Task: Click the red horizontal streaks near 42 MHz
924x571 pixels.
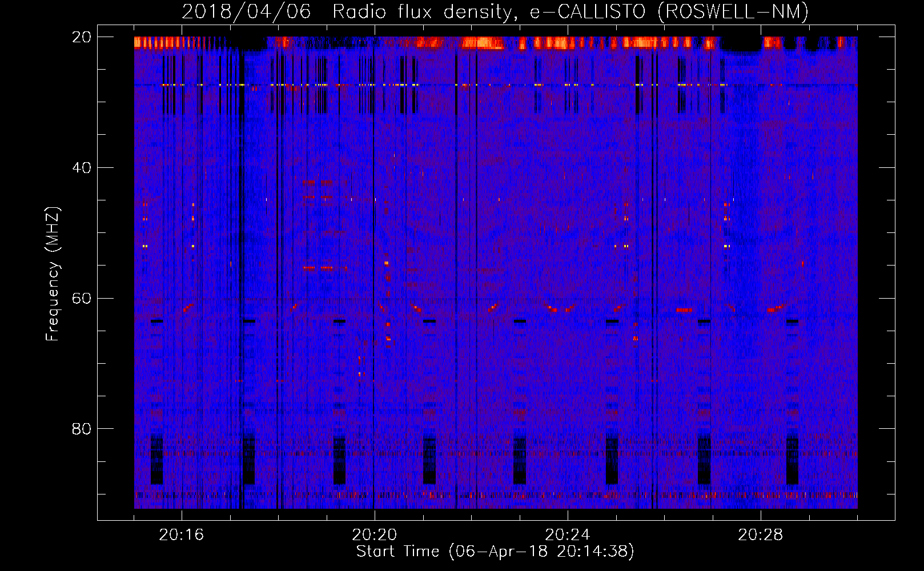Action: pyautogui.click(x=317, y=182)
